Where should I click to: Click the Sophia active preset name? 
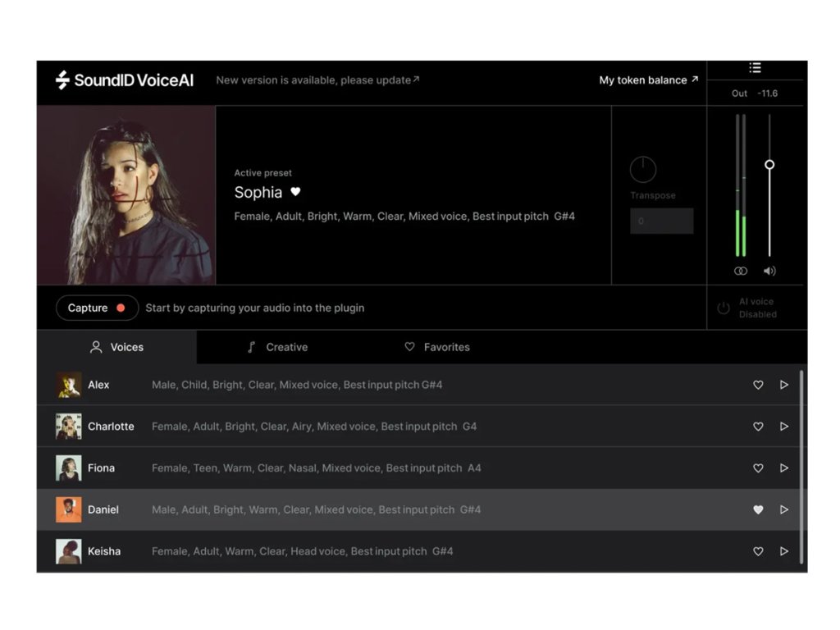click(x=258, y=192)
